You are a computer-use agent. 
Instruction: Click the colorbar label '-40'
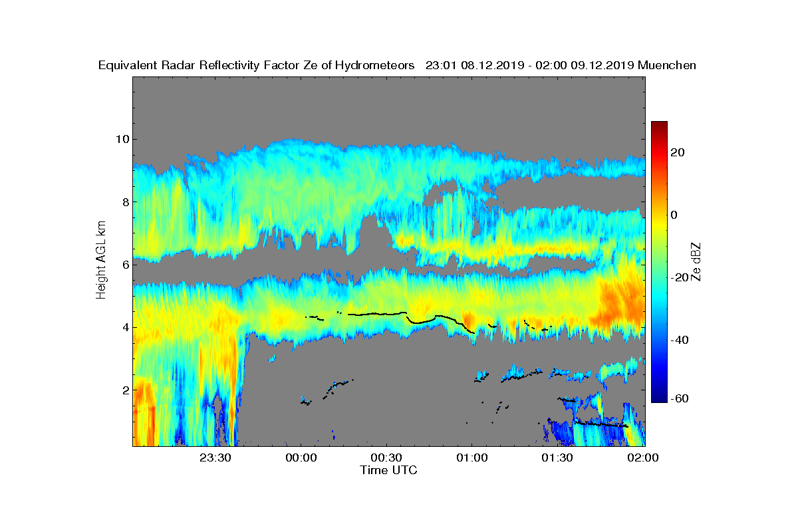click(x=680, y=340)
